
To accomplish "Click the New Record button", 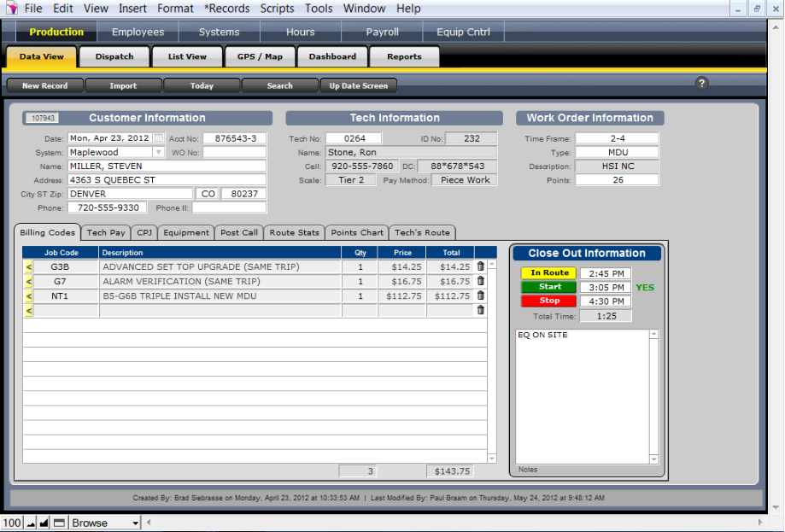I will (x=44, y=85).
